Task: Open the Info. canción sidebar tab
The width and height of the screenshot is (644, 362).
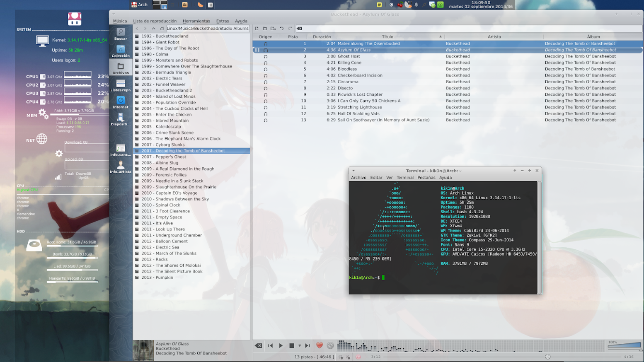Action: pos(121,150)
